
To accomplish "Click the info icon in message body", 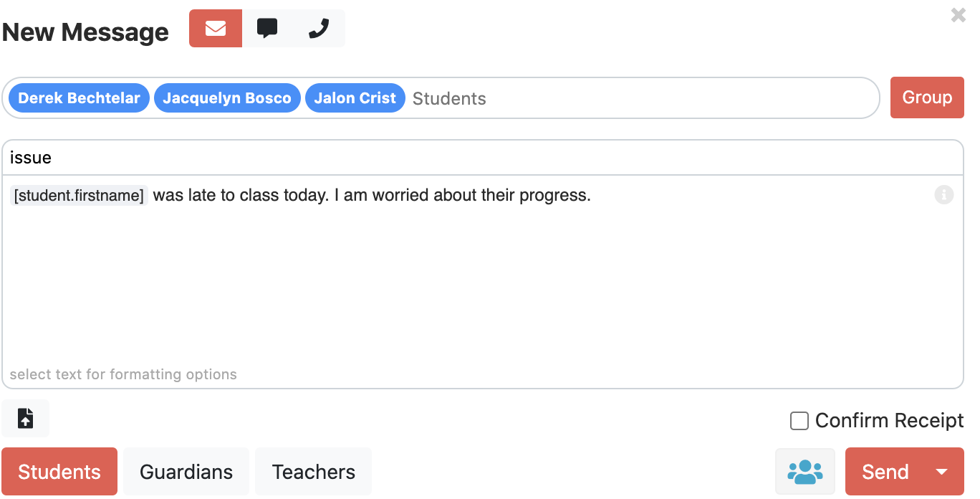I will pos(944,194).
